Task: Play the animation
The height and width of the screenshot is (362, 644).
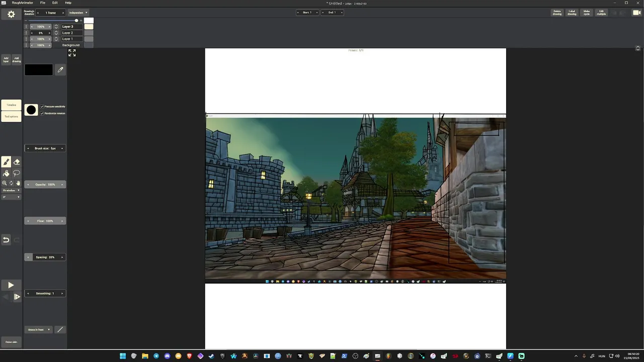Action: (x=11, y=285)
